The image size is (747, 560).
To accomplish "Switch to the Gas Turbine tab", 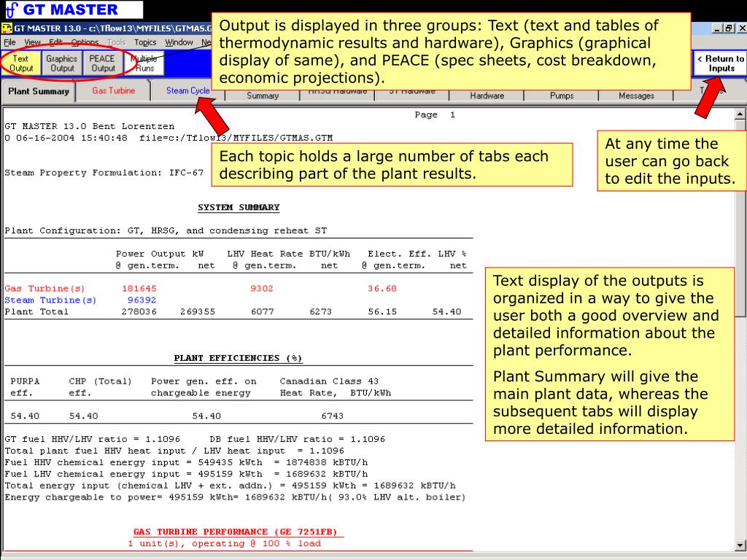I will click(113, 90).
